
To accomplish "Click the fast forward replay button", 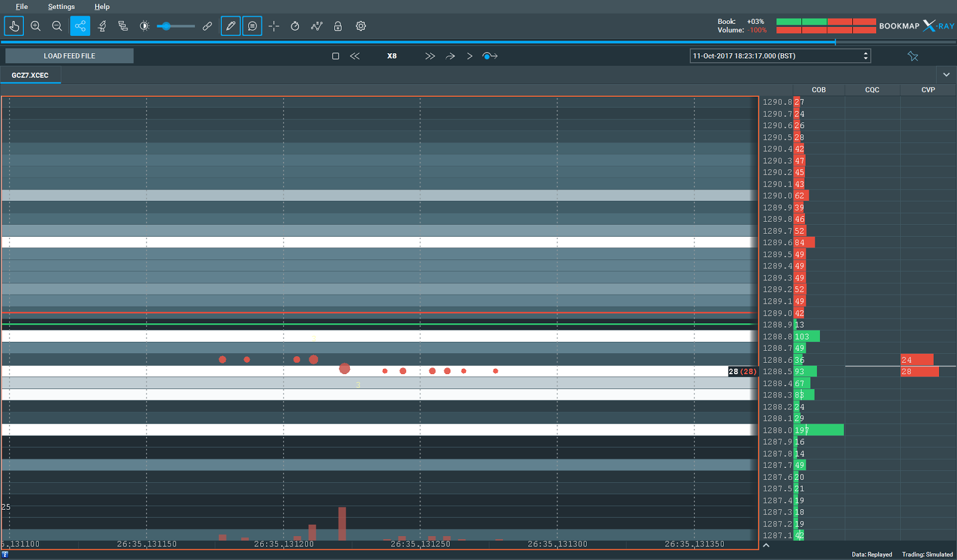I will coord(430,56).
